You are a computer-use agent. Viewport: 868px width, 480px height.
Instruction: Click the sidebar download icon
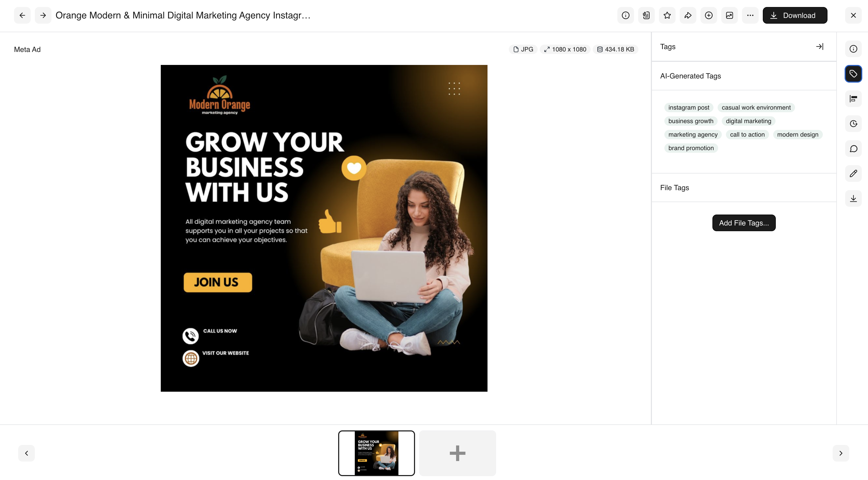(x=853, y=198)
